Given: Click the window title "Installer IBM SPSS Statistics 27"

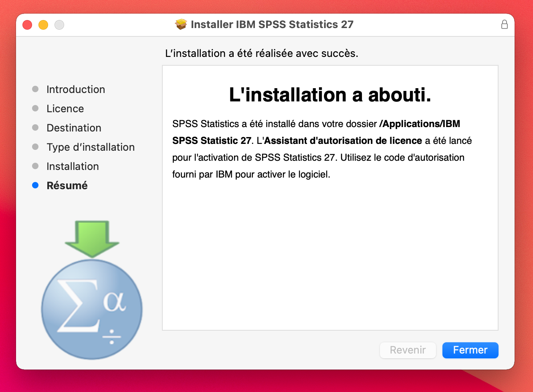Looking at the screenshot, I should click(272, 24).
